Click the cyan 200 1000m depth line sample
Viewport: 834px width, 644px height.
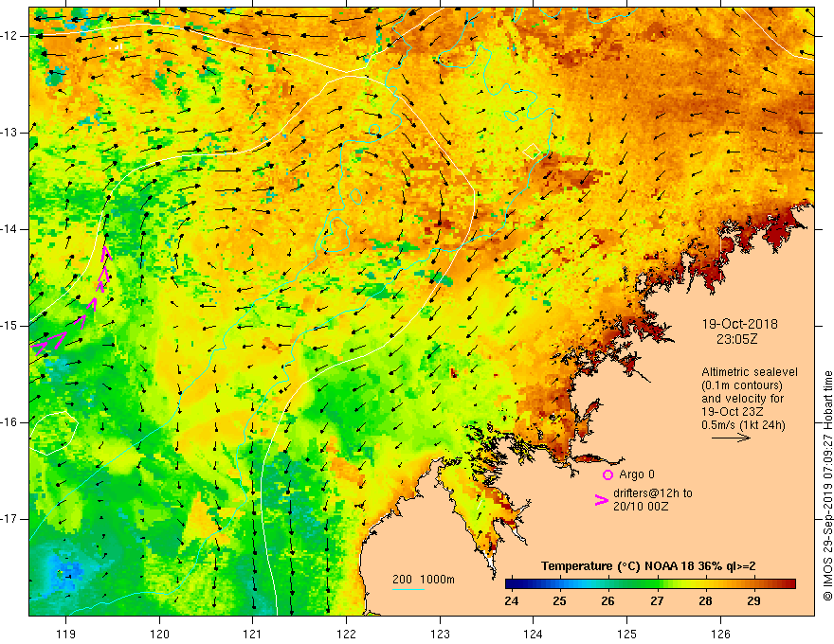coord(408,590)
